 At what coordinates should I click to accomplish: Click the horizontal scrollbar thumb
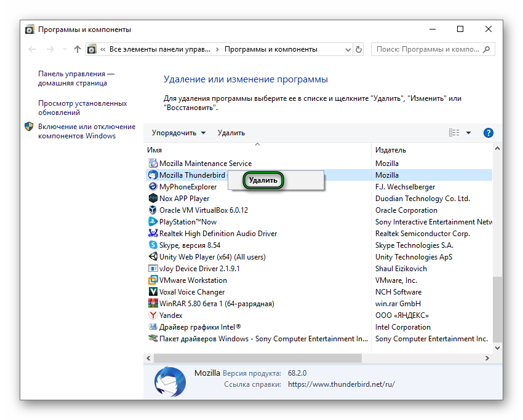(257, 358)
